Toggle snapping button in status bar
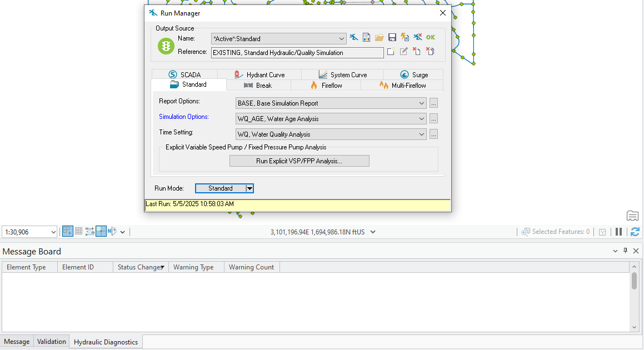 (x=68, y=232)
